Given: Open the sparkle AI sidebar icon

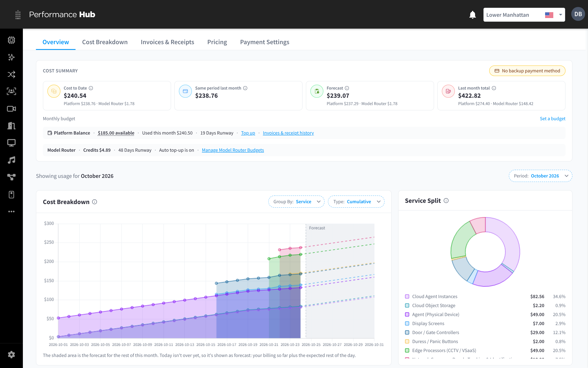Looking at the screenshot, I should (x=11, y=57).
